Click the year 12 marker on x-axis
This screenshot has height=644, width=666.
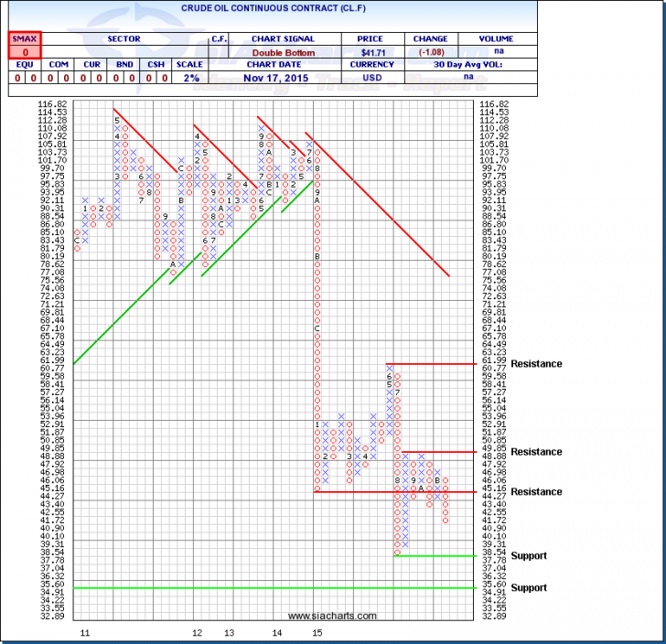click(x=198, y=632)
